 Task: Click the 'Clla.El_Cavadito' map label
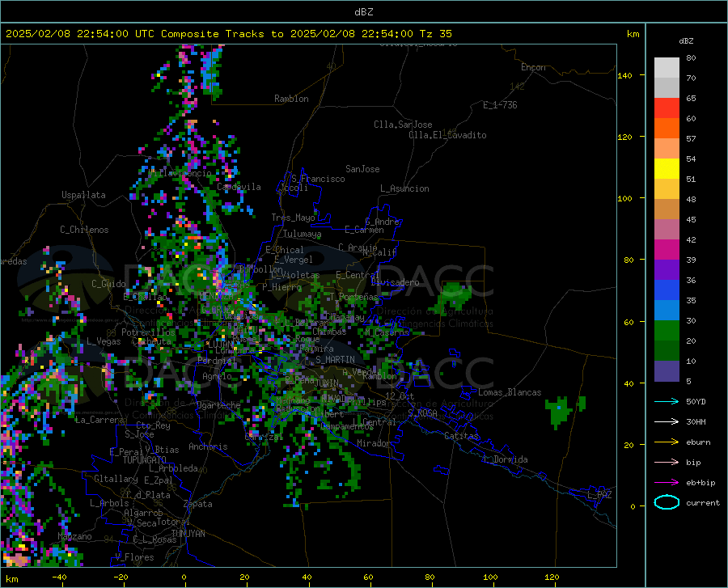[447, 135]
